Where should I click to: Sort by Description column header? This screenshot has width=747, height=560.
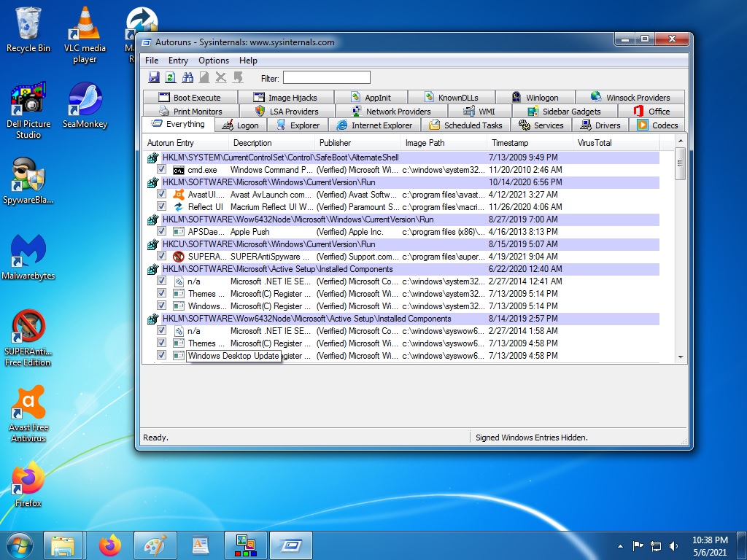[x=271, y=143]
